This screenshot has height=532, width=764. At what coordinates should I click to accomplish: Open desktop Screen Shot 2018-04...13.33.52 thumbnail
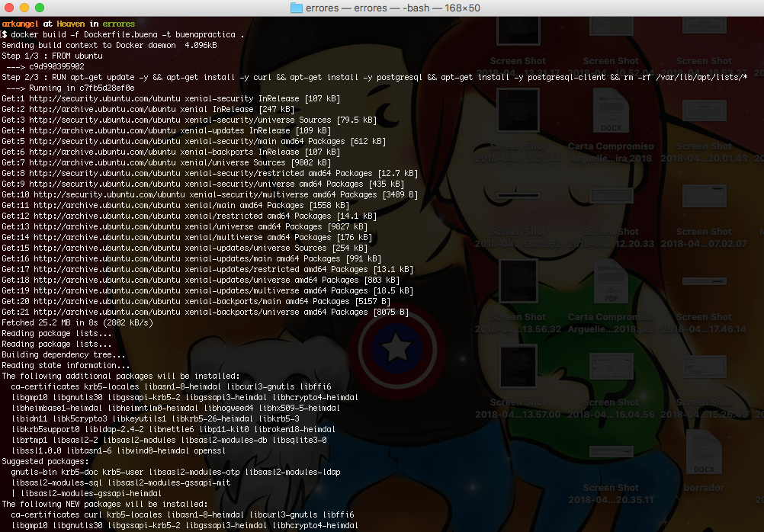point(518,195)
